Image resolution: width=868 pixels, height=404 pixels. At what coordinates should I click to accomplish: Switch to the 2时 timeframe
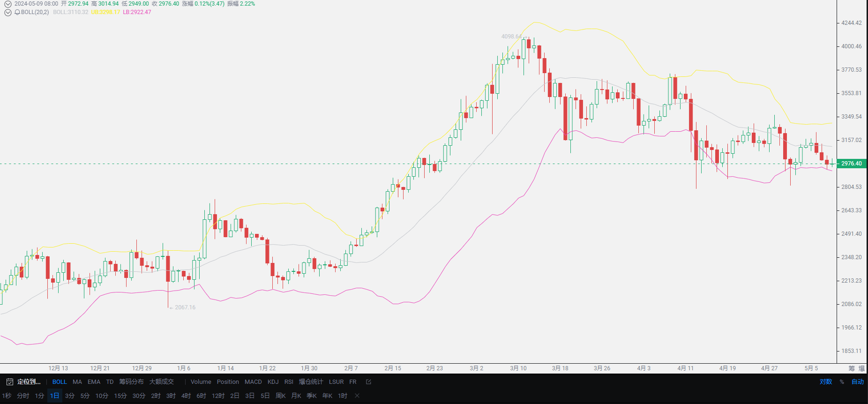[156, 396]
